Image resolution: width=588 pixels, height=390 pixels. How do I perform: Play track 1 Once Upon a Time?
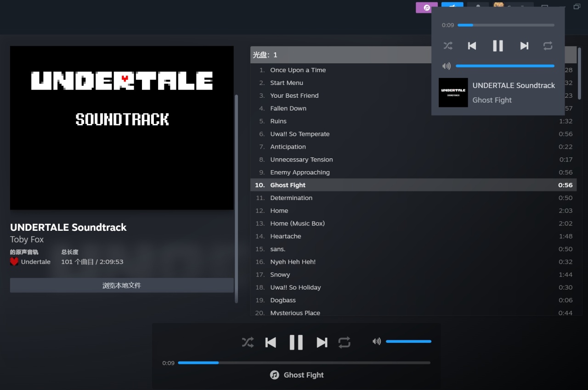point(413,70)
